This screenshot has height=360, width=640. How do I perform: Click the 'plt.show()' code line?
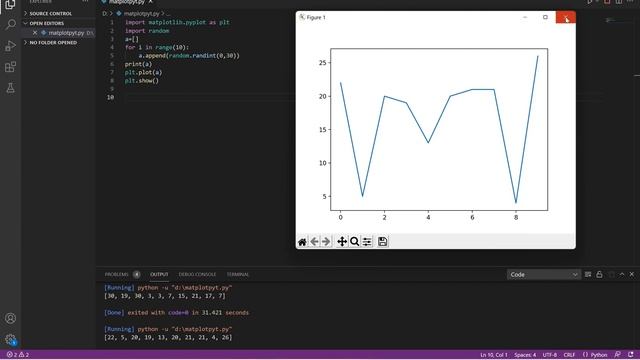(x=142, y=81)
